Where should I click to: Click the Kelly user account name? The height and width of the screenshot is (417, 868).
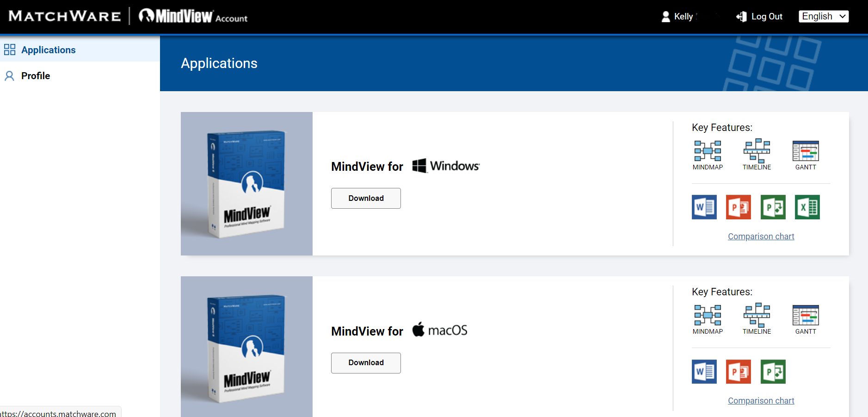[x=683, y=17]
